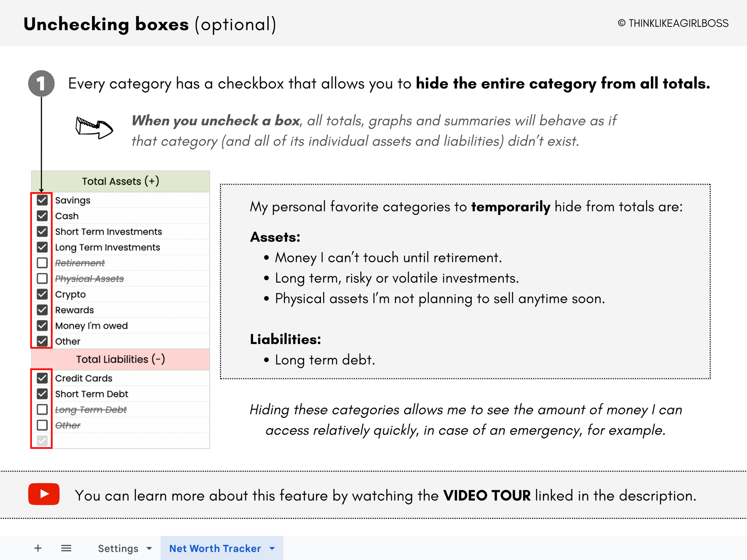Image resolution: width=747 pixels, height=560 pixels.
Task: Uncheck the Savings category checkbox
Action: click(42, 200)
